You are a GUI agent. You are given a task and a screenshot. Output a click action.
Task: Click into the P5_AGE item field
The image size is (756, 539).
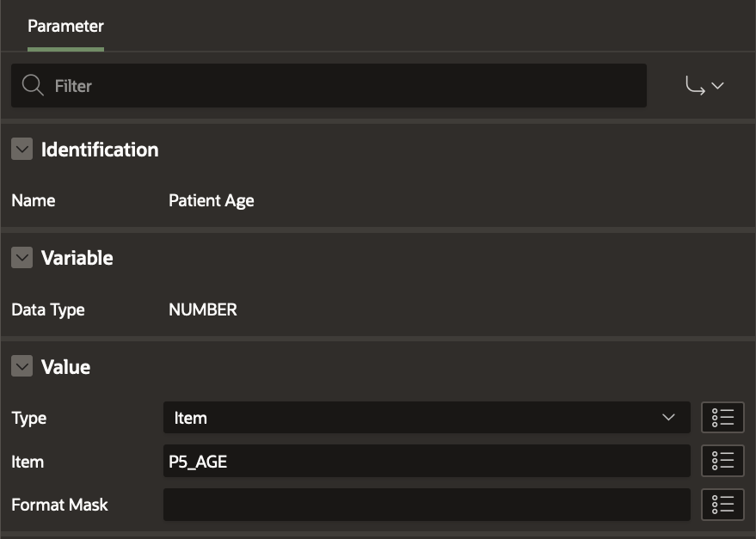pos(426,462)
